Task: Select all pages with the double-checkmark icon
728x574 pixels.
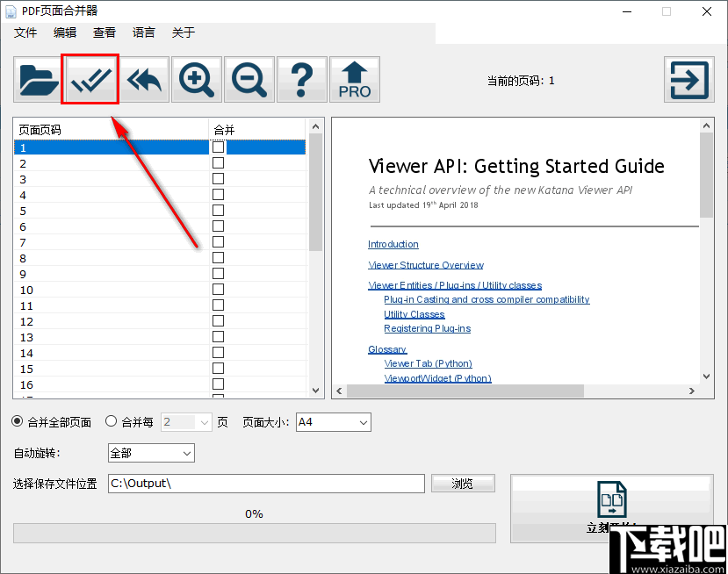Action: [x=90, y=79]
